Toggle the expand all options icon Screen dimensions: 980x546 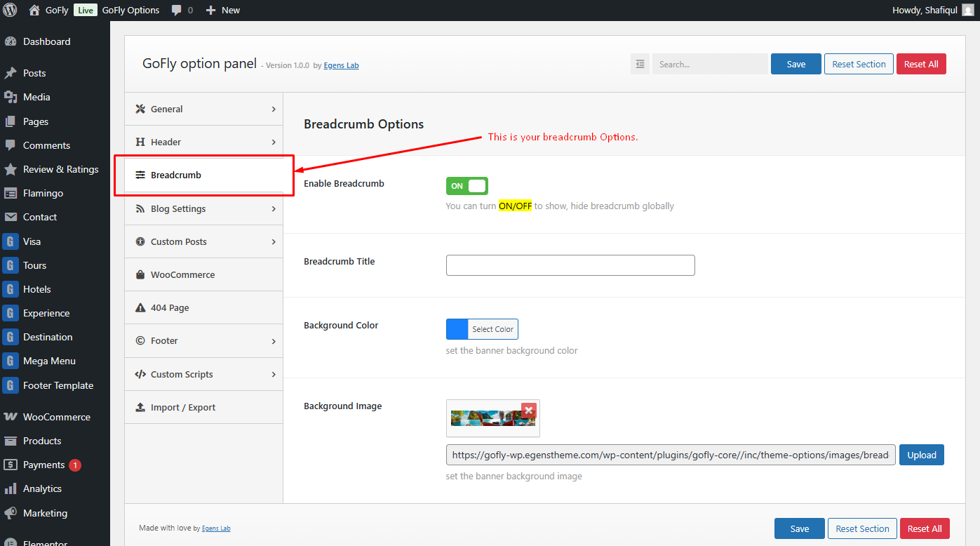pos(640,64)
